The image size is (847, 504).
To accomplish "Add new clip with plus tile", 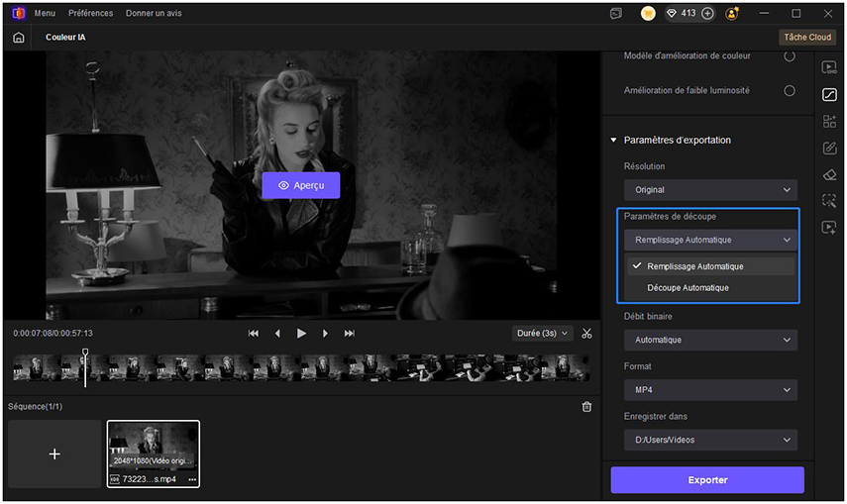I will [54, 454].
